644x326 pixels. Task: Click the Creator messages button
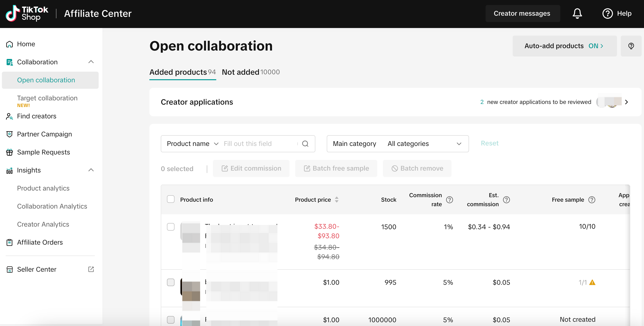[x=522, y=14]
